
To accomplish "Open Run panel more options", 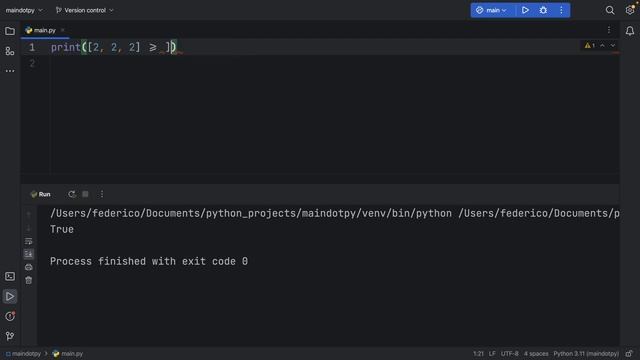I will click(102, 194).
